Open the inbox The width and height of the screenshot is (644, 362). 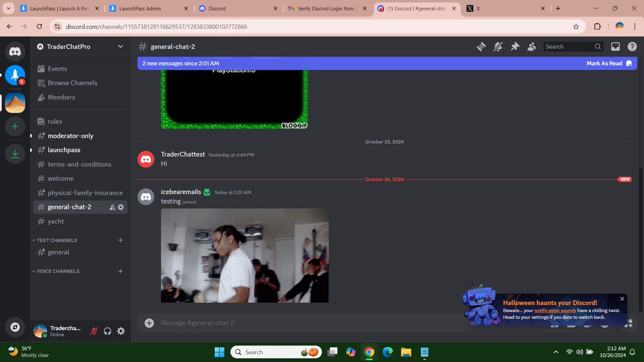tap(615, 47)
